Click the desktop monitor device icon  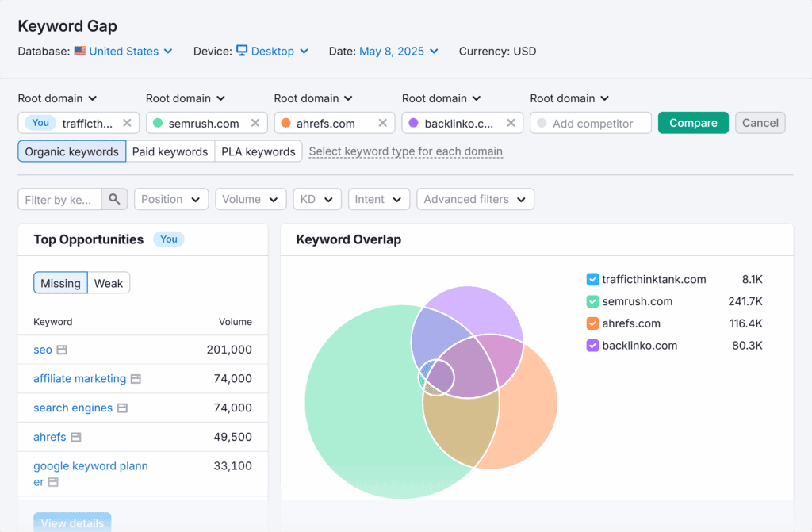(242, 51)
